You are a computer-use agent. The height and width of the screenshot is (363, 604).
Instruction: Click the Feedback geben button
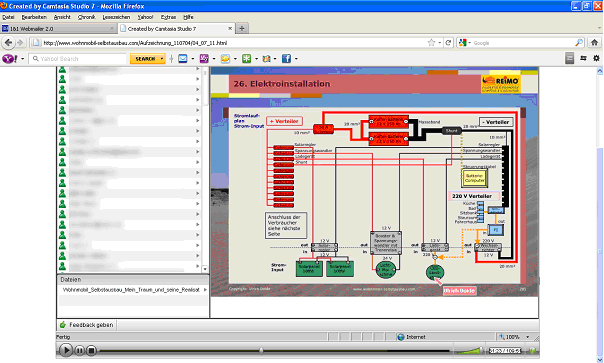87,325
